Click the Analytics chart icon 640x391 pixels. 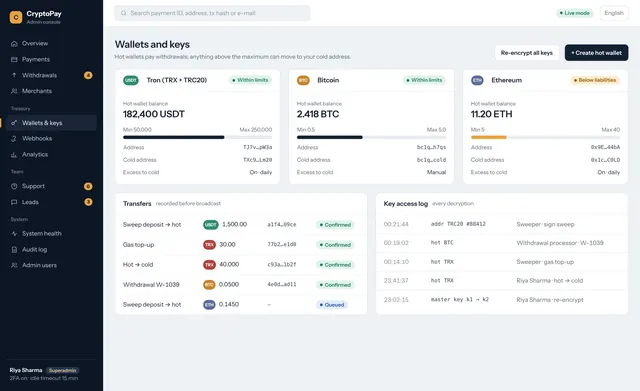click(x=14, y=155)
